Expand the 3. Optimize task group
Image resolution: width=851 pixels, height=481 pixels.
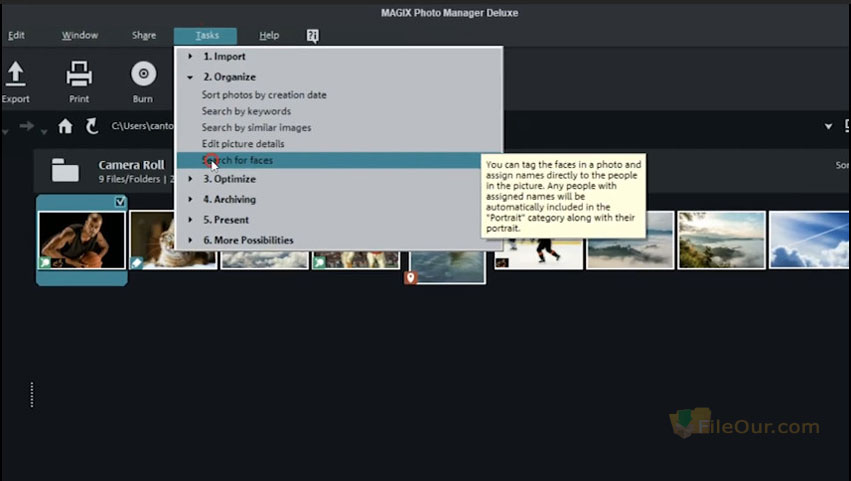tap(190, 179)
